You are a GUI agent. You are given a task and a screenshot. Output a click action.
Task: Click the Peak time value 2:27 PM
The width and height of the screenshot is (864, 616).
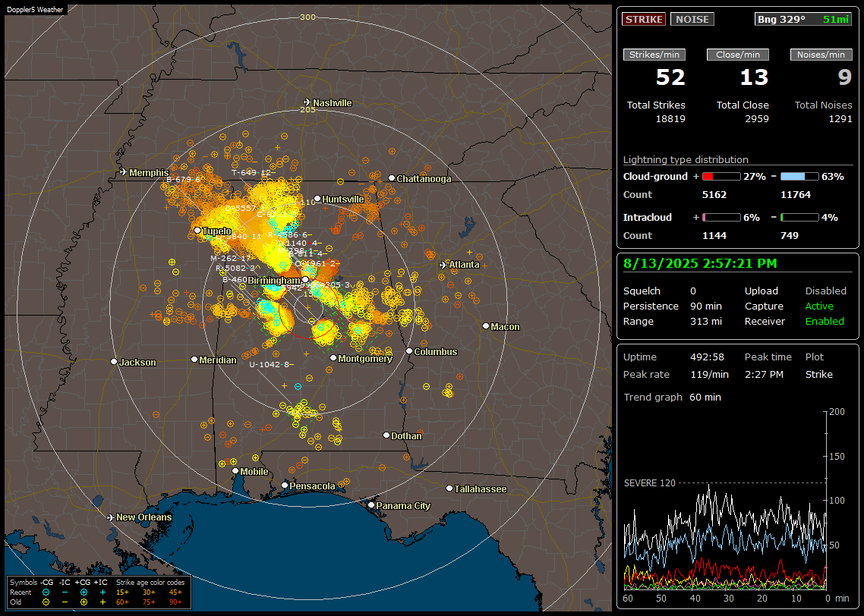coord(764,375)
